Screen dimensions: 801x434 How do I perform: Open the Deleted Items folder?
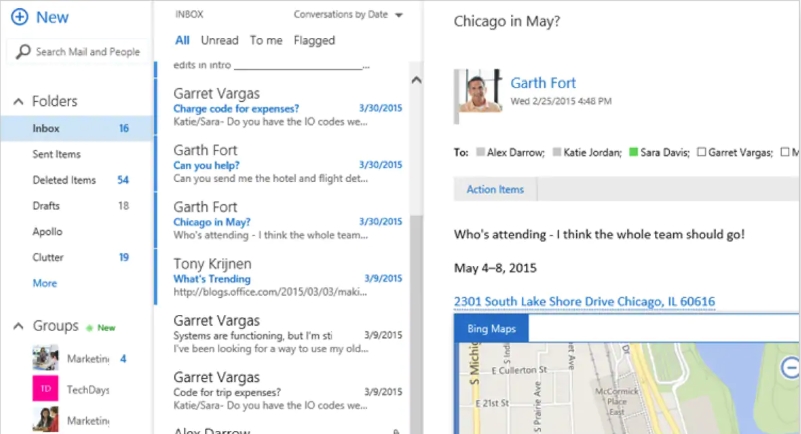(64, 180)
